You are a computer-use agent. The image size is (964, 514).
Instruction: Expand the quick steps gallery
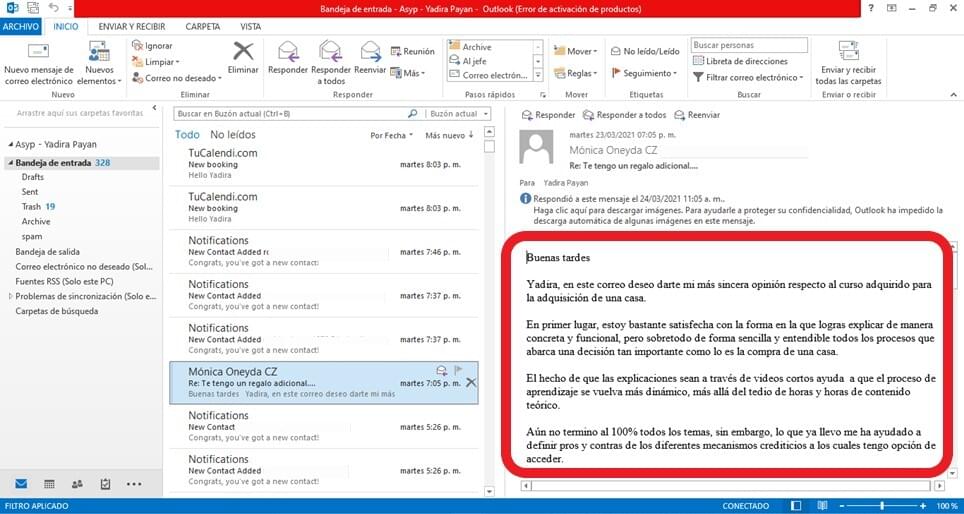pos(538,75)
